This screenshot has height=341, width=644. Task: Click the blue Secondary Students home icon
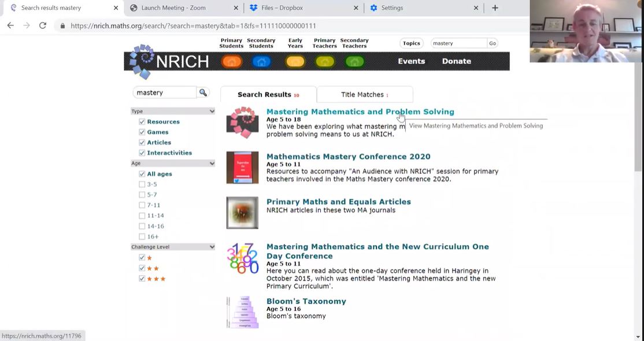click(261, 61)
